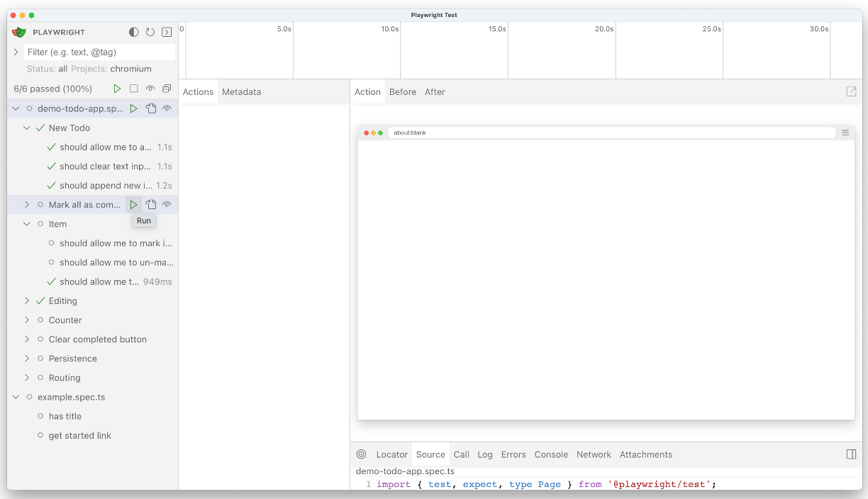Click the reload tests icon
Screen dimensions: 868x499
tap(150, 32)
